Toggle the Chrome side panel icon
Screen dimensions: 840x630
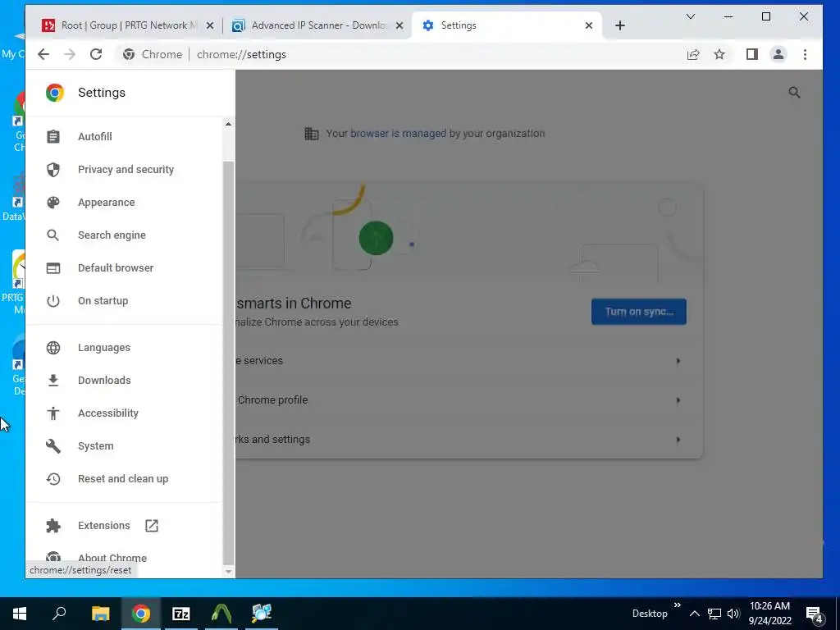(x=752, y=55)
